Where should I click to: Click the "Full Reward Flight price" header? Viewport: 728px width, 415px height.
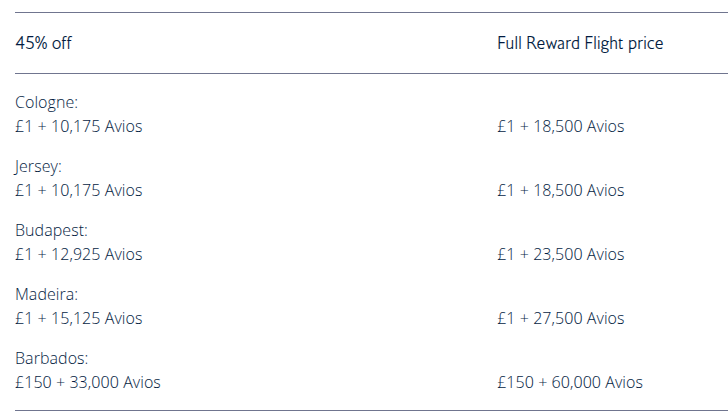coord(579,43)
